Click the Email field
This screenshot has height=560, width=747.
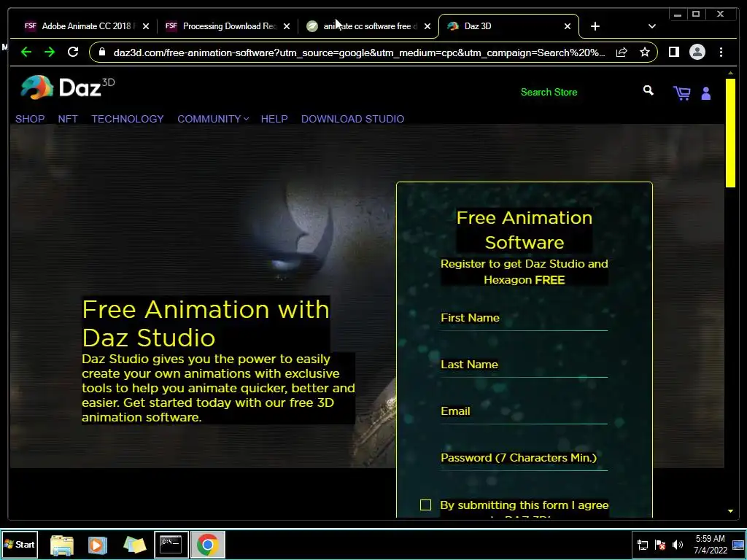click(x=524, y=412)
